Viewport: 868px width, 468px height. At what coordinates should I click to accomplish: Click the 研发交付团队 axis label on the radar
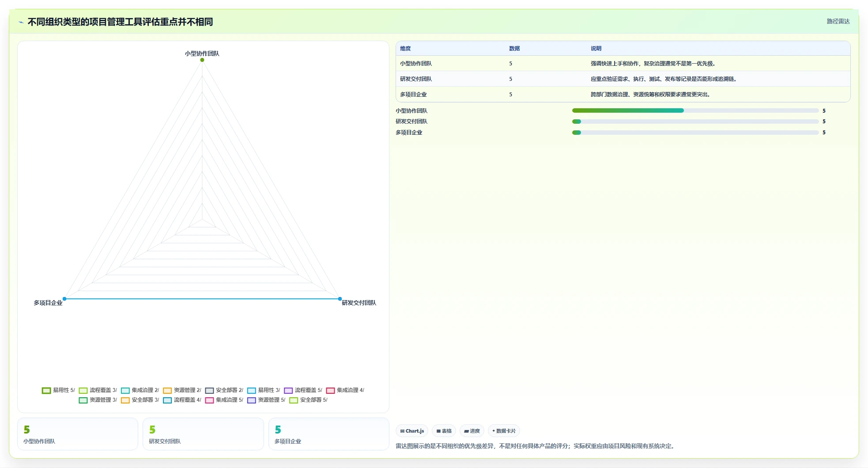[359, 303]
